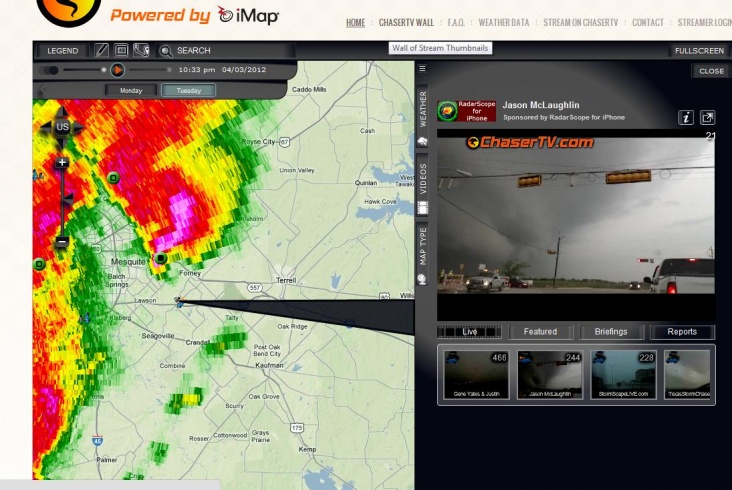Image resolution: width=732 pixels, height=490 pixels.
Task: Select the draw pencil tool icon
Action: click(101, 50)
